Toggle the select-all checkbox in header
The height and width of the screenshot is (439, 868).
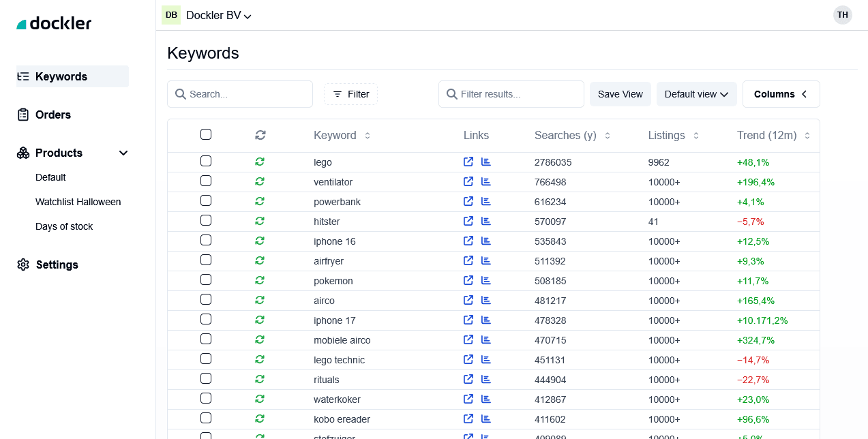pos(206,134)
